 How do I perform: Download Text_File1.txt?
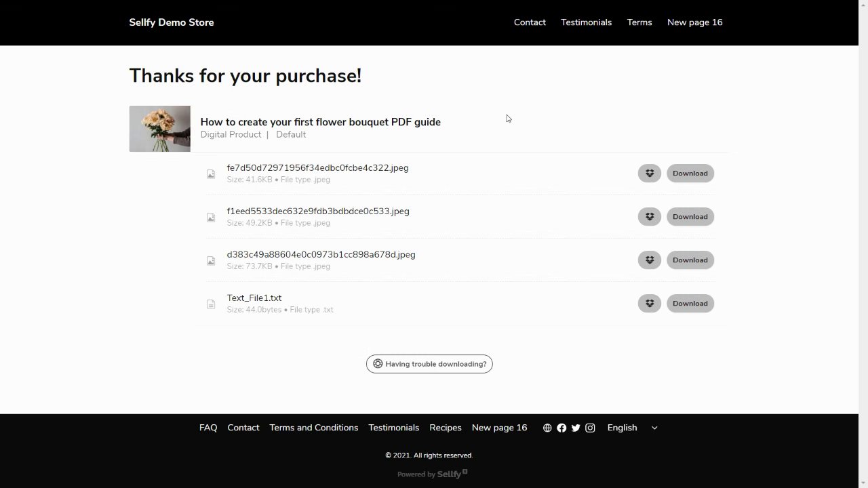pyautogui.click(x=690, y=304)
